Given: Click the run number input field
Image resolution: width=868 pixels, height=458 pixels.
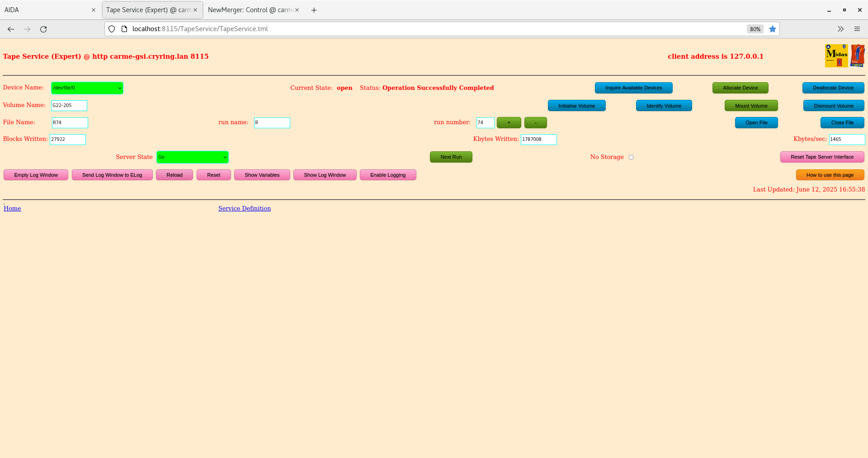Looking at the screenshot, I should tap(485, 122).
